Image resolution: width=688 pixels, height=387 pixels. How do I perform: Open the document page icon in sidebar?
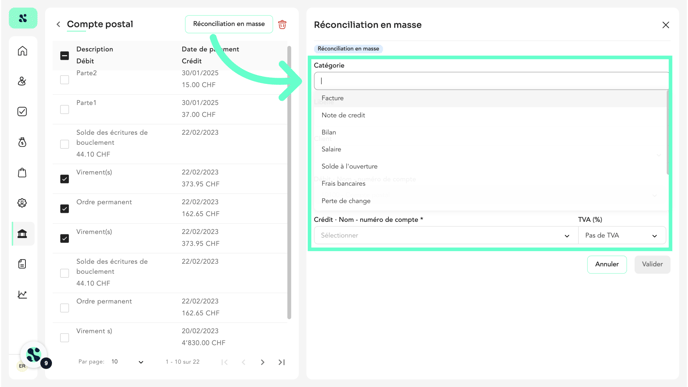point(22,264)
